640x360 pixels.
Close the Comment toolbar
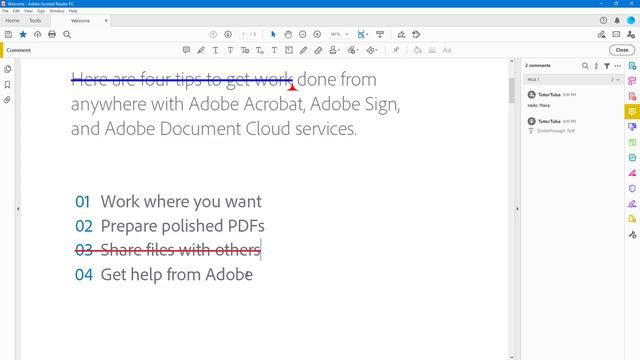pos(622,50)
